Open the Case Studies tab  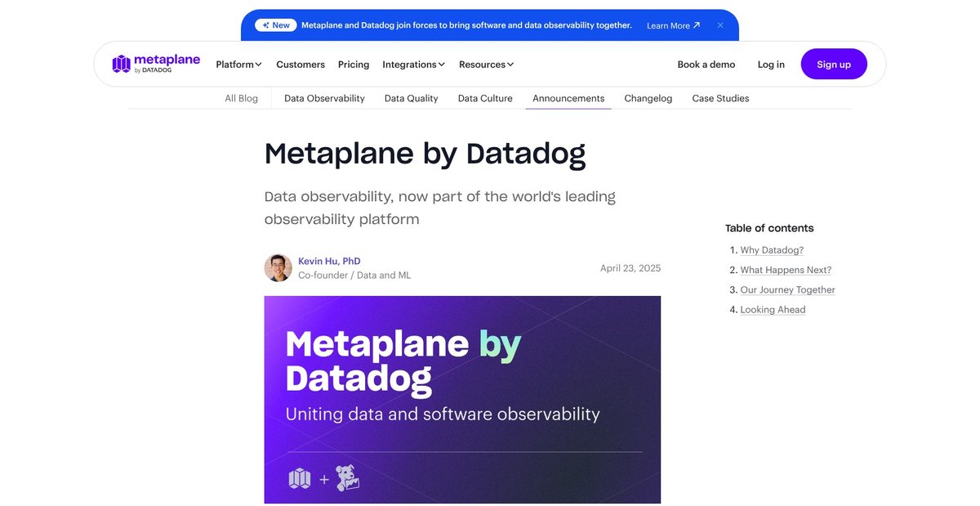tap(720, 98)
